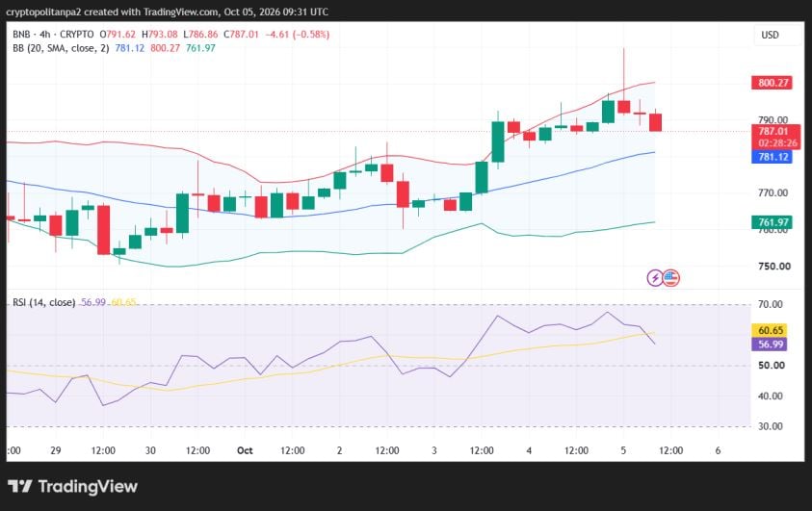Click the latest red candle near 787
This screenshot has height=511, width=812.
(656, 122)
